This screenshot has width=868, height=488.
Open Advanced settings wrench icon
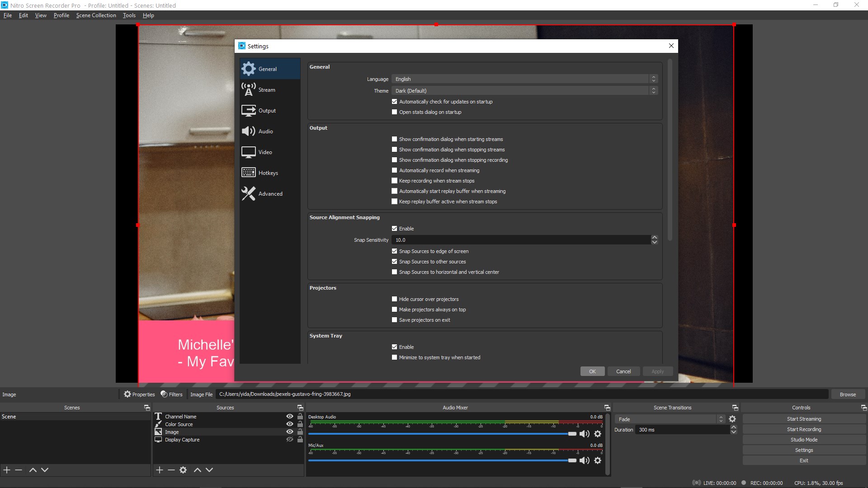pyautogui.click(x=248, y=193)
